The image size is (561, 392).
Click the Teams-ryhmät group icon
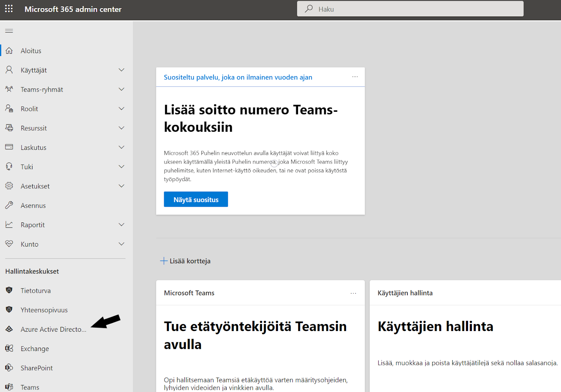pos(9,89)
